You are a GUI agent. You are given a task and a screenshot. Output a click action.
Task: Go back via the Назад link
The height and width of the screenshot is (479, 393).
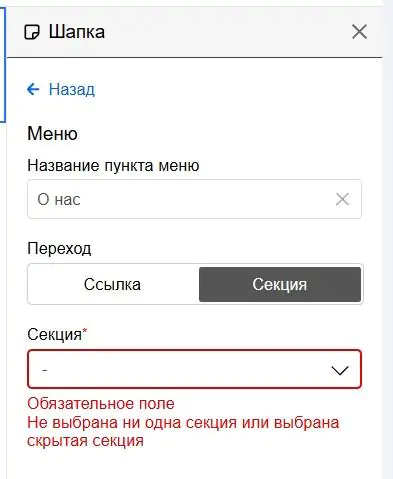click(x=72, y=89)
